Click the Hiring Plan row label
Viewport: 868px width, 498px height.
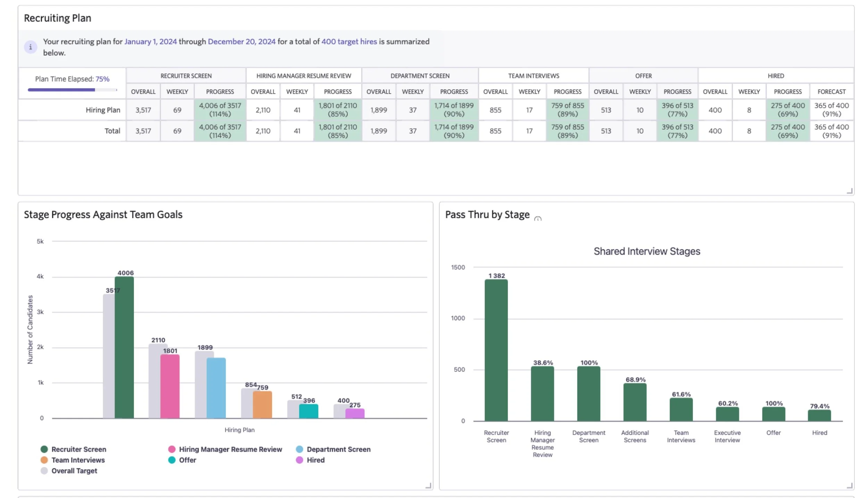pyautogui.click(x=103, y=110)
